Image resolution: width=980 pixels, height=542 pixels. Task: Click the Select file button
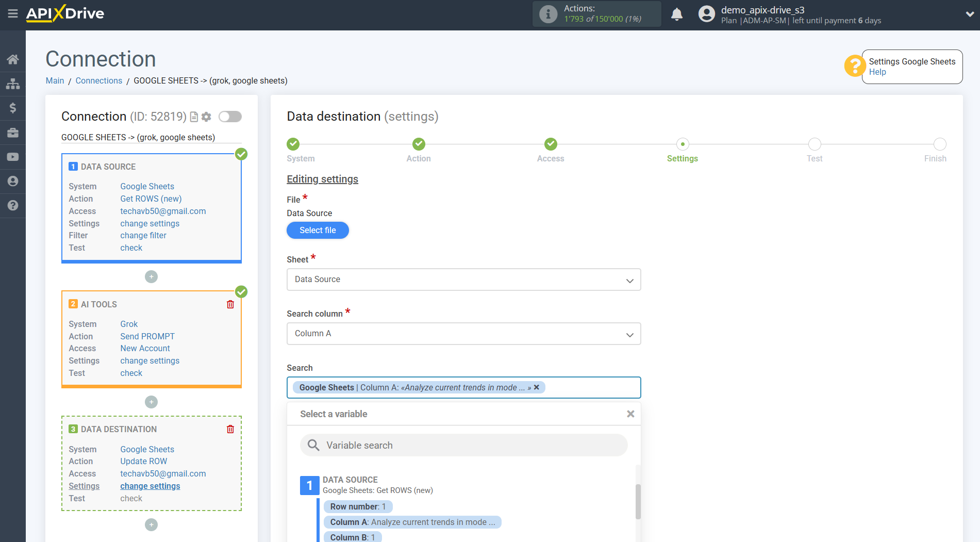click(x=318, y=230)
